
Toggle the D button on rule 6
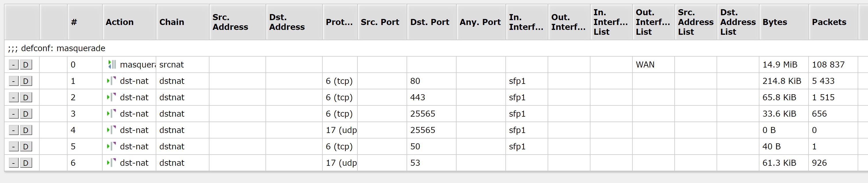(26, 163)
